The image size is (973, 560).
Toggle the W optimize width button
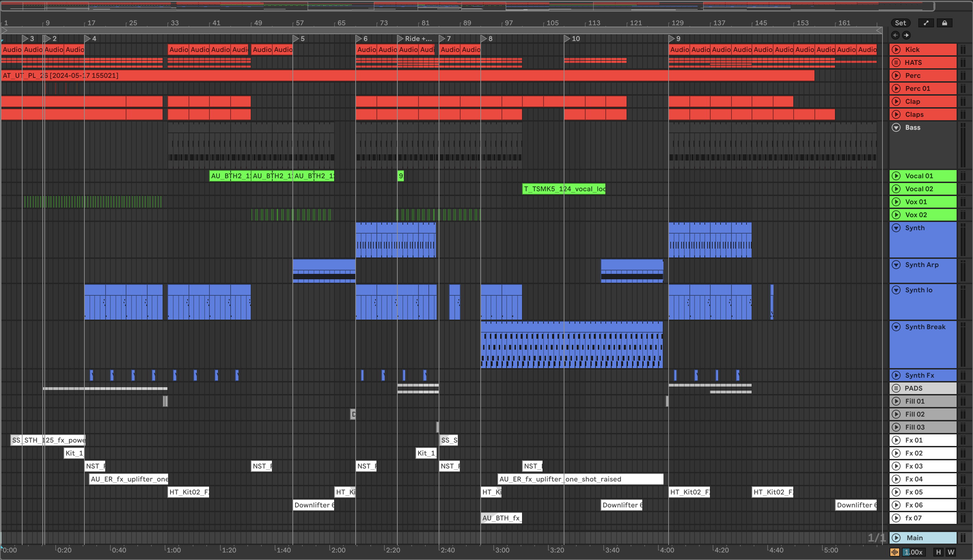[x=951, y=552]
